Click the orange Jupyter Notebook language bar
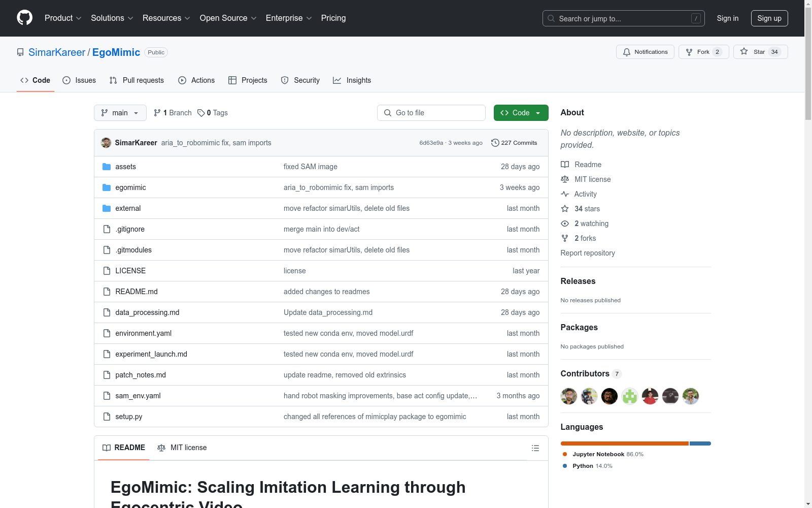 (625, 443)
